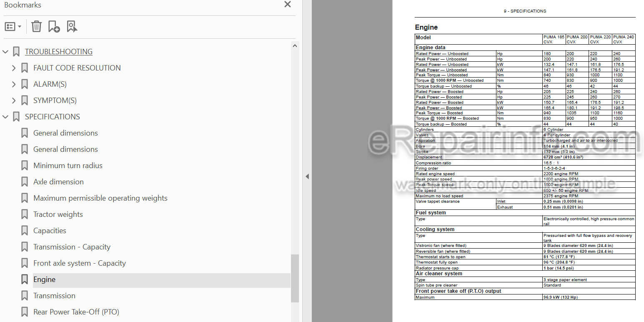Go to Capacities bookmark
Screen dimensions: 644x322
[50, 231]
